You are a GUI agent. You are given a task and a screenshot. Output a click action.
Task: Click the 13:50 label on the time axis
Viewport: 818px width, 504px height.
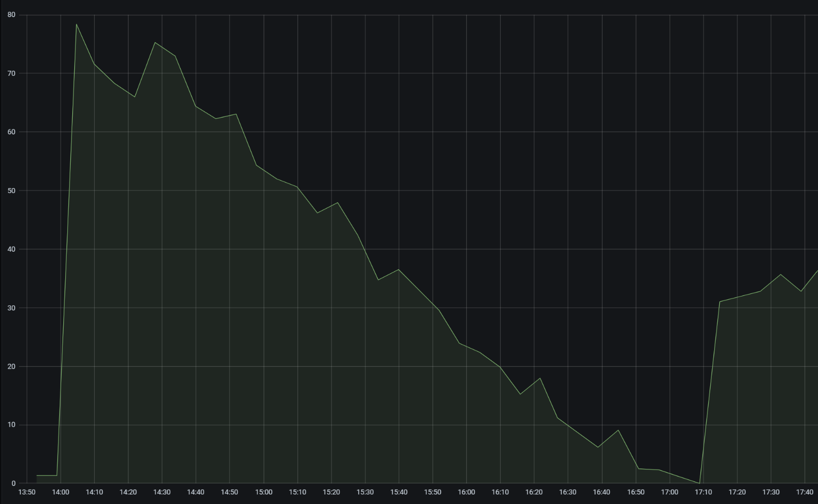click(x=27, y=492)
